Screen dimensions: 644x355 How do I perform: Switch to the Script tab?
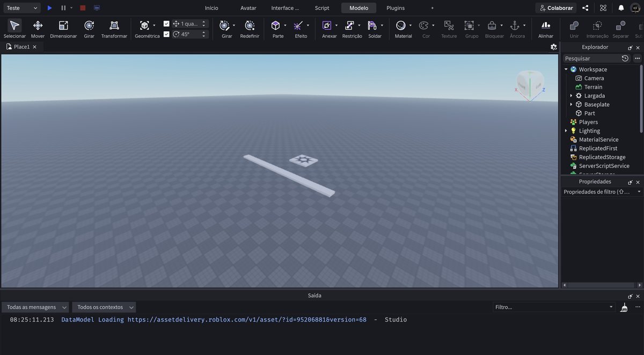[322, 8]
